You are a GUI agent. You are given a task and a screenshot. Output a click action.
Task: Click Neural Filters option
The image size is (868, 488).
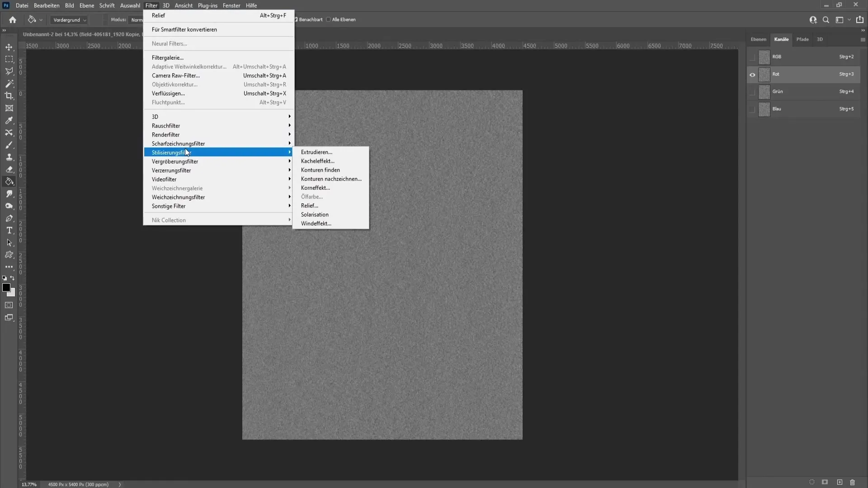170,43
